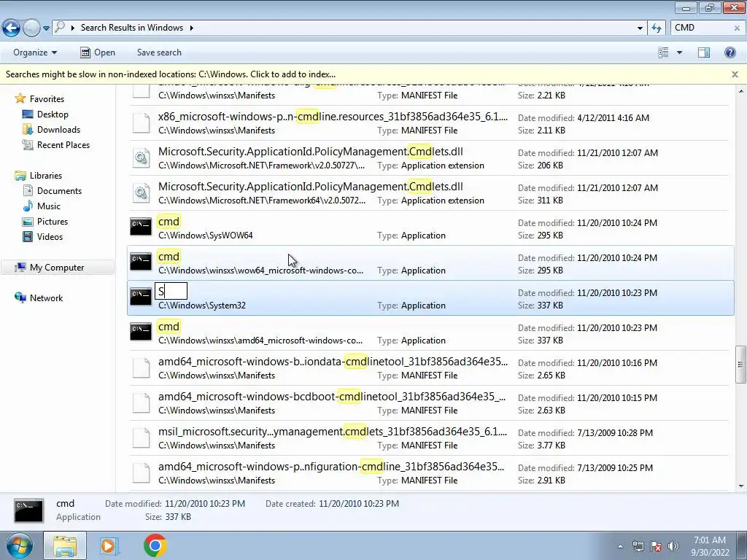Screen dimensions: 747x560
Task: Click the Open toolbar button
Action: 98,52
